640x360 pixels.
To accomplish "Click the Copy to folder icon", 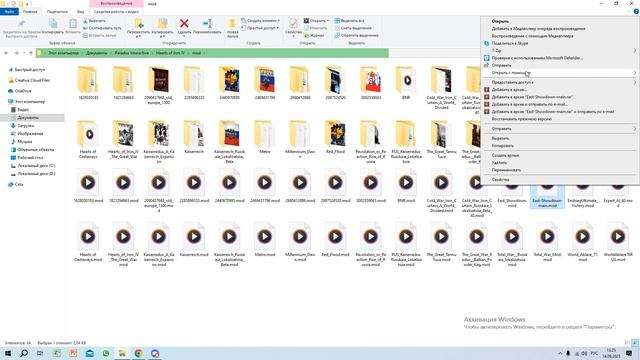I will click(162, 24).
